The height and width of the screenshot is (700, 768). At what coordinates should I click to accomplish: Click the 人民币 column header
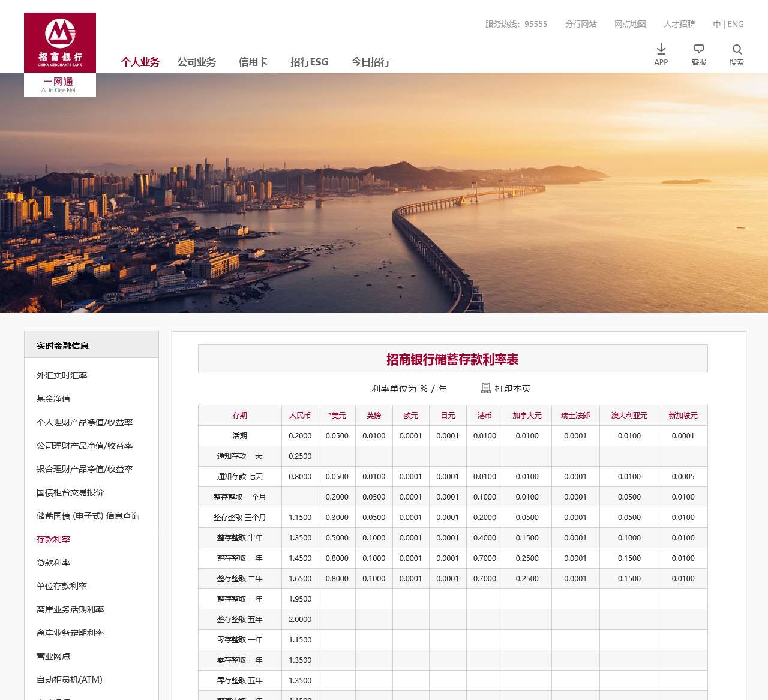[300, 416]
